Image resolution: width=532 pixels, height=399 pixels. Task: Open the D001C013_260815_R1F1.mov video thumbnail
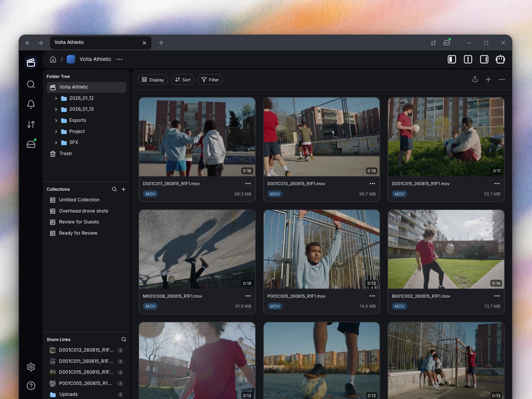[x=321, y=137]
